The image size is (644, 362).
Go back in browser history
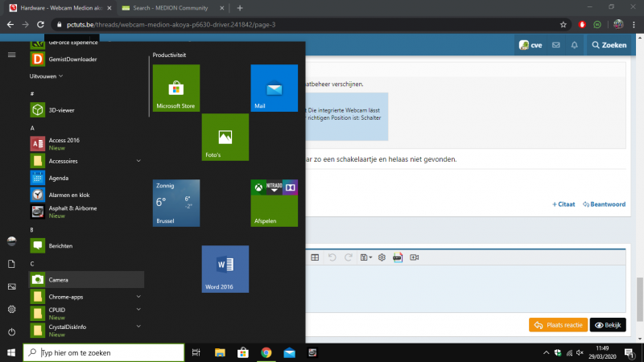coord(10,25)
